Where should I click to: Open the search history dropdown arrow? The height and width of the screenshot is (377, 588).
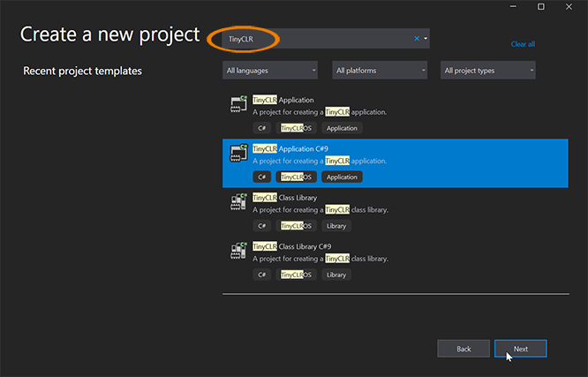[426, 38]
